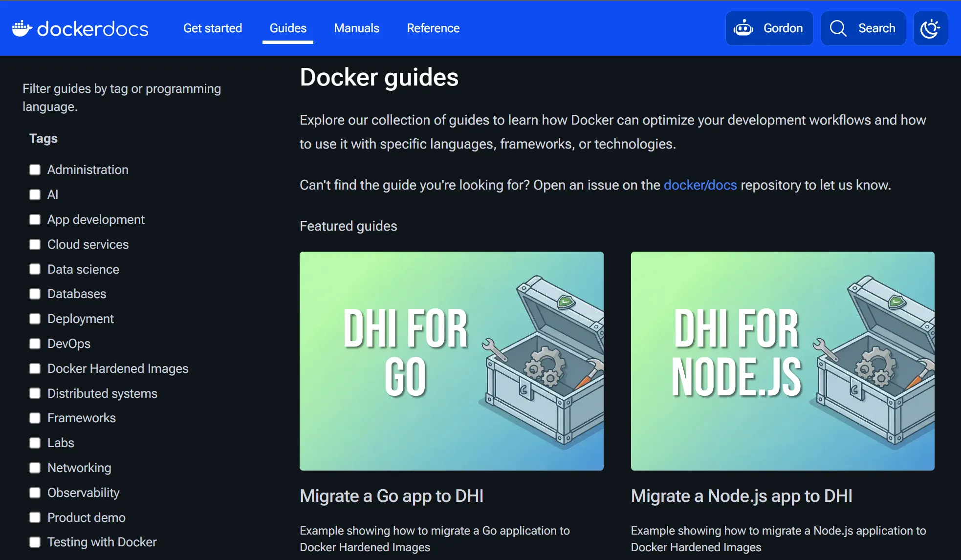Click the Featured guides heading

(x=348, y=226)
